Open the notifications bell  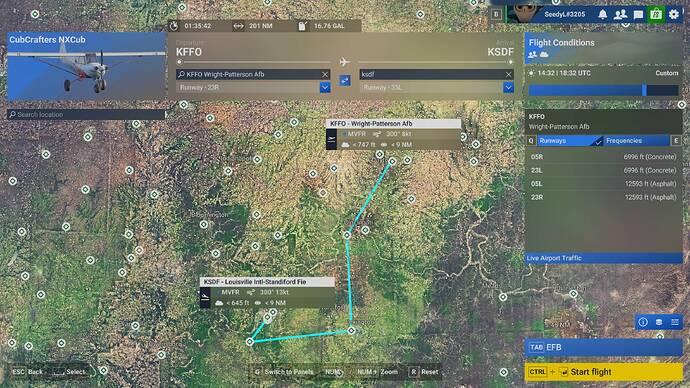[x=602, y=15]
